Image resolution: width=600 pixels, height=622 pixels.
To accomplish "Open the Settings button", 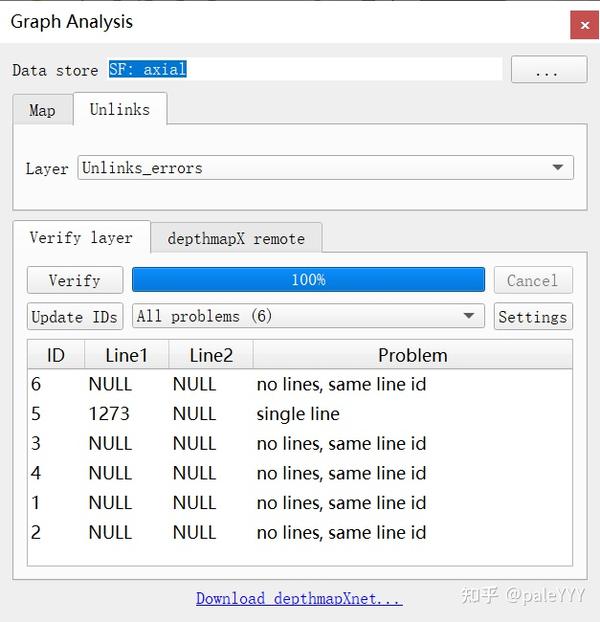I will click(533, 317).
